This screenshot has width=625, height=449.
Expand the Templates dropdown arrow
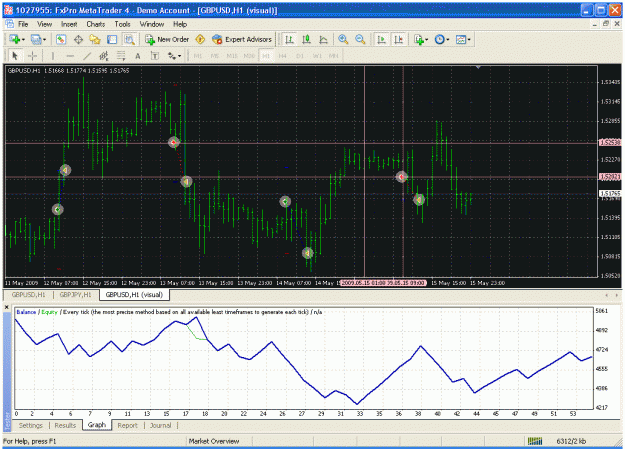click(469, 40)
